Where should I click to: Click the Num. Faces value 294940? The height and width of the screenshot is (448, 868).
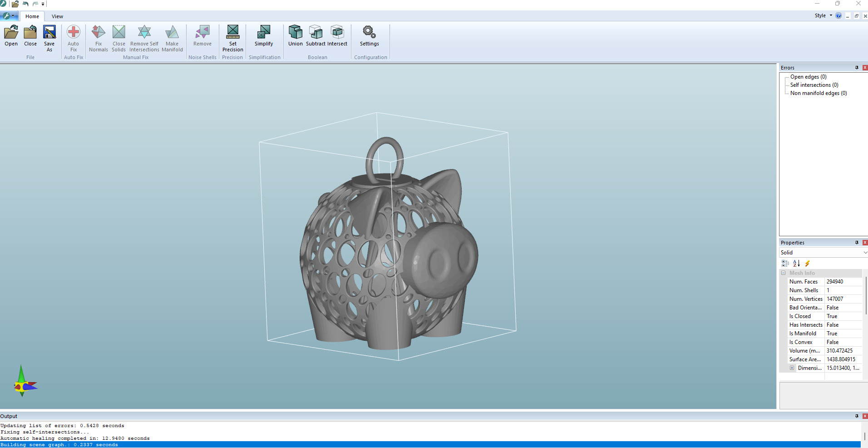click(834, 282)
